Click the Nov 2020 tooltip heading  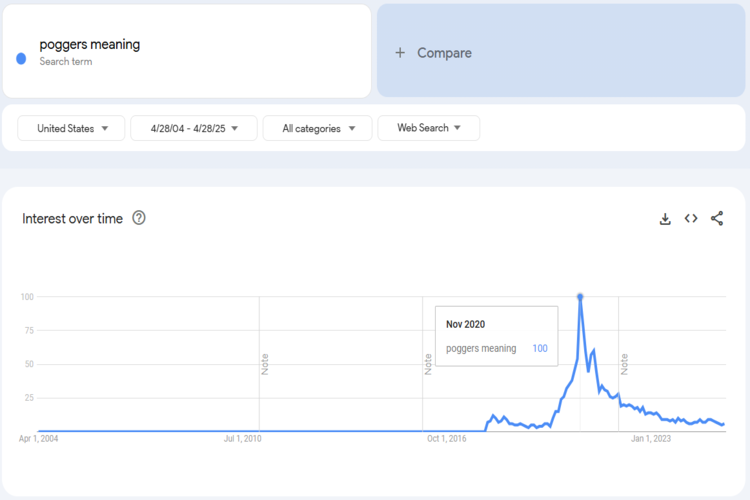465,324
